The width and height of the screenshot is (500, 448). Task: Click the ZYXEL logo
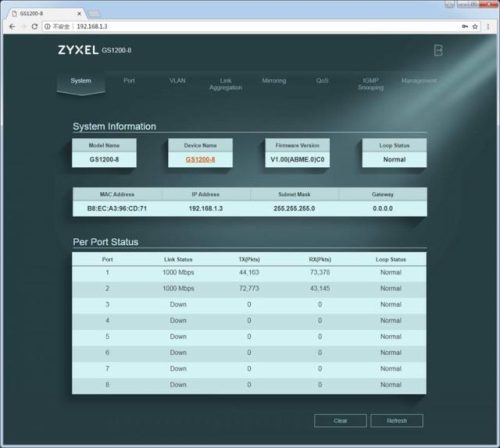(x=78, y=50)
